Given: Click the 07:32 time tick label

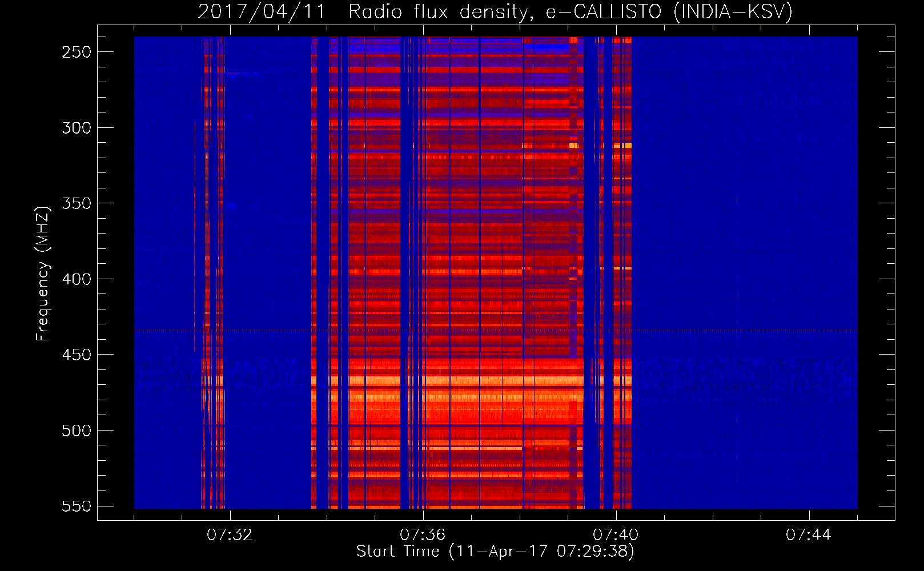Looking at the screenshot, I should click(x=230, y=535).
